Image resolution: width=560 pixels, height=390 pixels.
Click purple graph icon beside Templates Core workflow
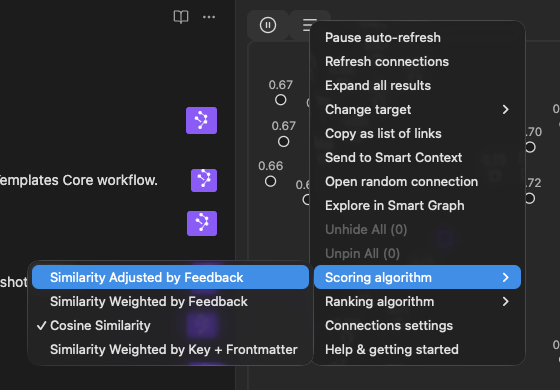coord(204,180)
